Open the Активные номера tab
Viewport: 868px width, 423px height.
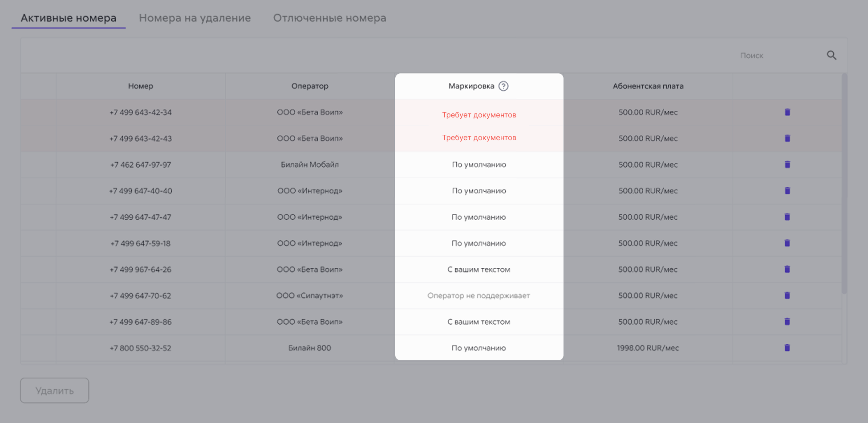tap(69, 18)
